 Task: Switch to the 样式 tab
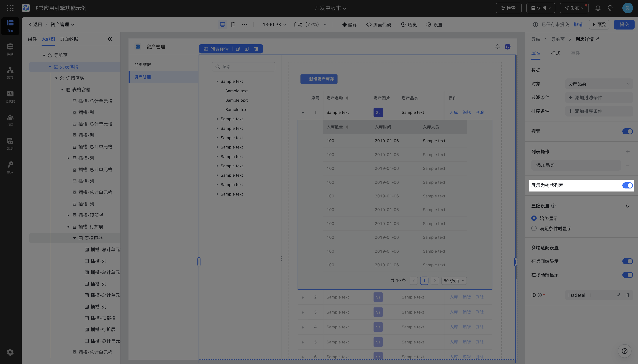[x=555, y=53]
